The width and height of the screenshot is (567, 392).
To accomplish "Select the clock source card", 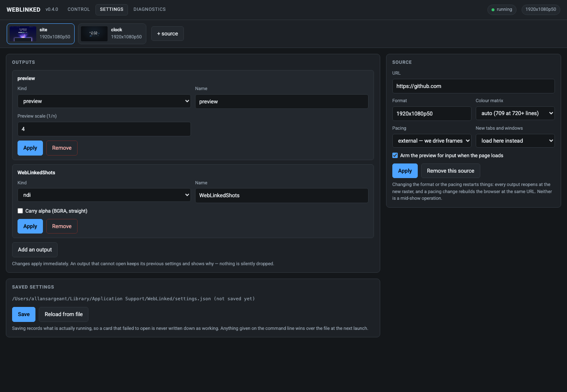I will point(112,34).
